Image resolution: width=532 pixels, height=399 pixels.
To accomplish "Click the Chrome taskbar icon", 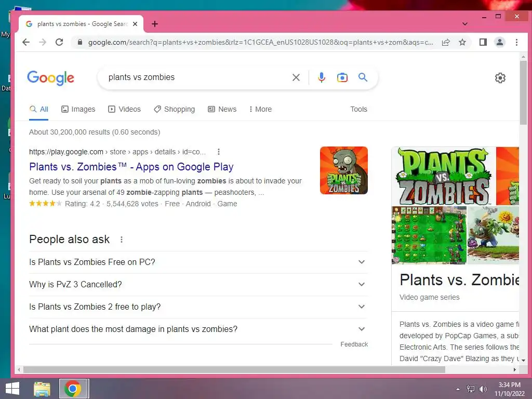I will pyautogui.click(x=72, y=389).
